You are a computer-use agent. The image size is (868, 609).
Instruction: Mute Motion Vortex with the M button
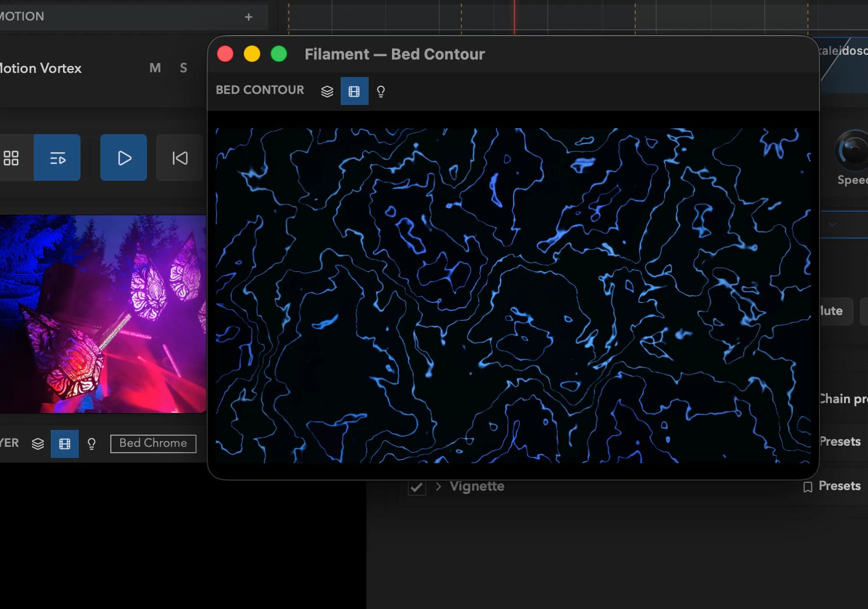[155, 68]
